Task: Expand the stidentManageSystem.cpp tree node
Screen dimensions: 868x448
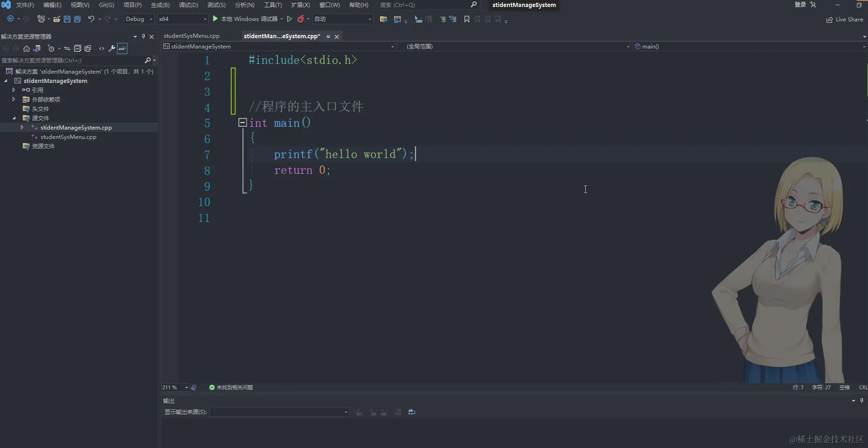Action: pos(22,127)
